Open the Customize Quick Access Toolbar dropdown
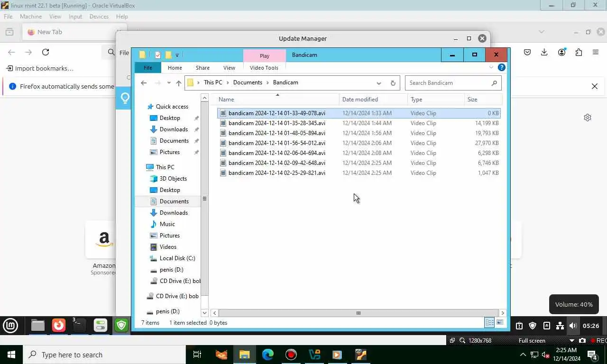 [177, 55]
